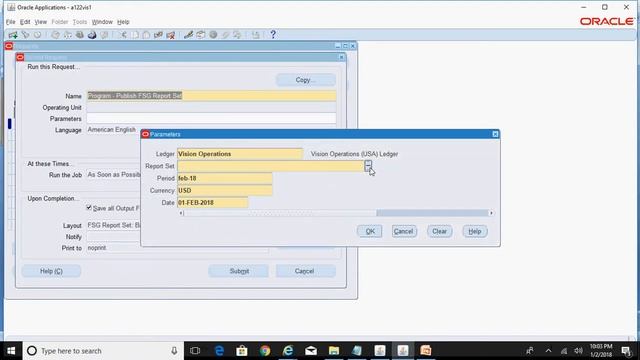Click the Name field in Submit Request
640x360 pixels.
211,96
